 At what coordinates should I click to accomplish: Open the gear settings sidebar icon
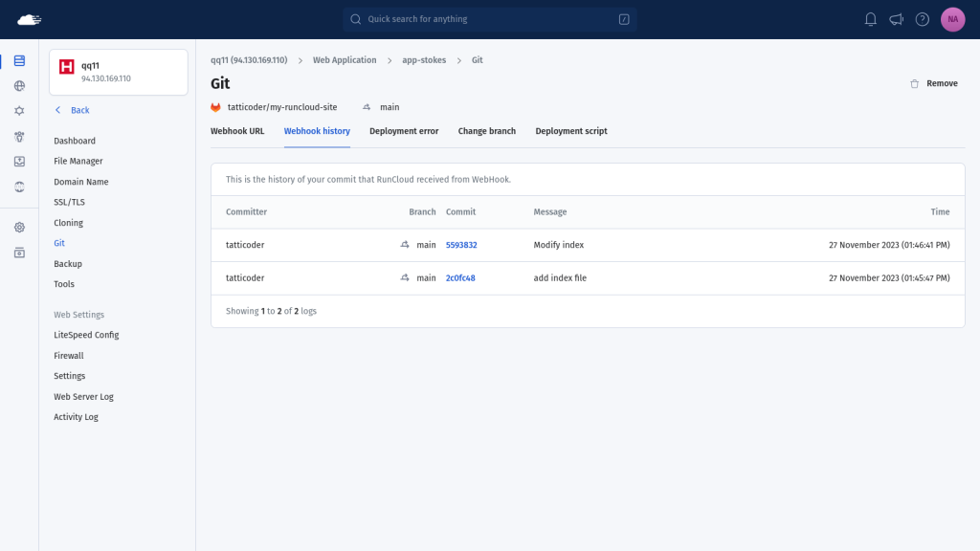pyautogui.click(x=19, y=228)
